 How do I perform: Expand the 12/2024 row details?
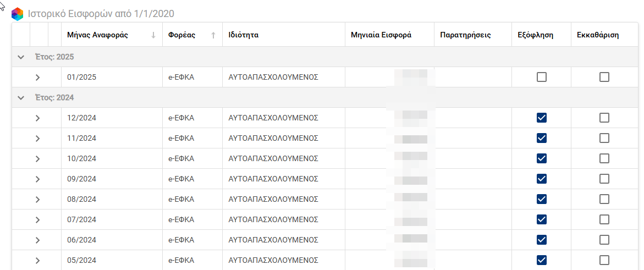pyautogui.click(x=37, y=118)
